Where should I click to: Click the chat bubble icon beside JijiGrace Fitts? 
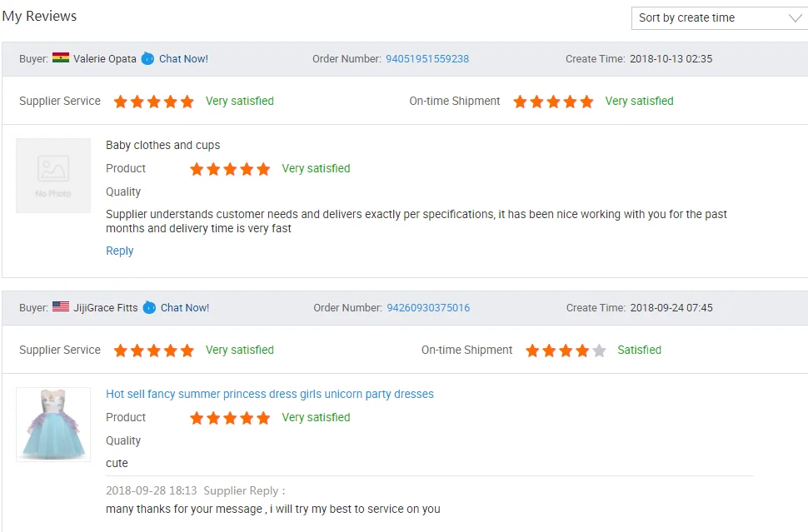(x=149, y=307)
